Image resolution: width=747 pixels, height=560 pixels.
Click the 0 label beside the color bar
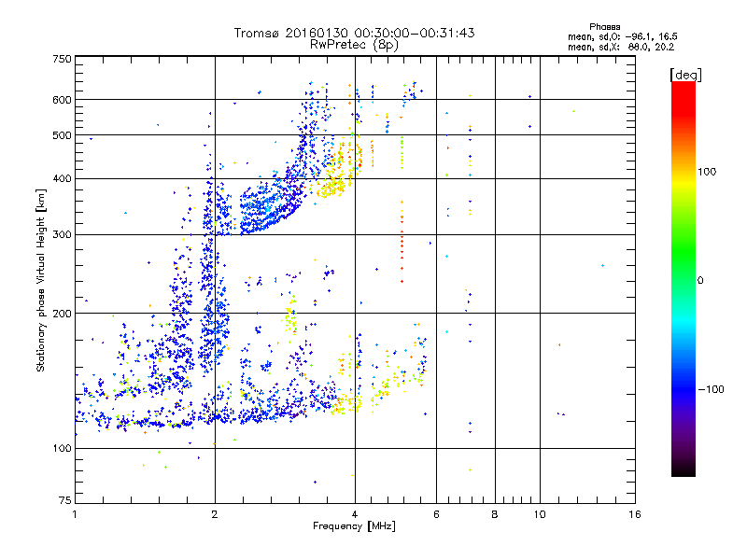700,281
